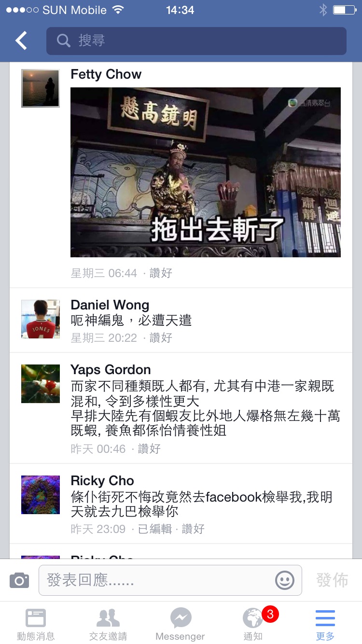Like Daniel Wong's comment
The height and width of the screenshot is (644, 362).
coord(161,338)
